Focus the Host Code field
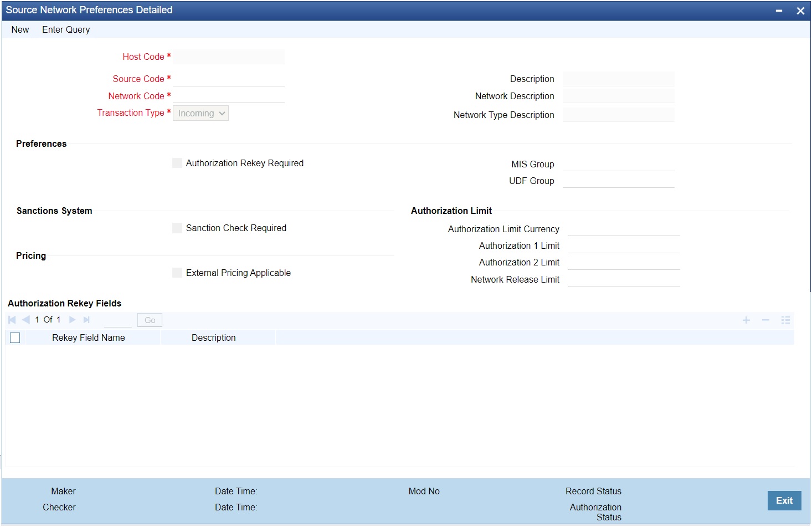Screen dimensions: 812x527 pos(229,57)
